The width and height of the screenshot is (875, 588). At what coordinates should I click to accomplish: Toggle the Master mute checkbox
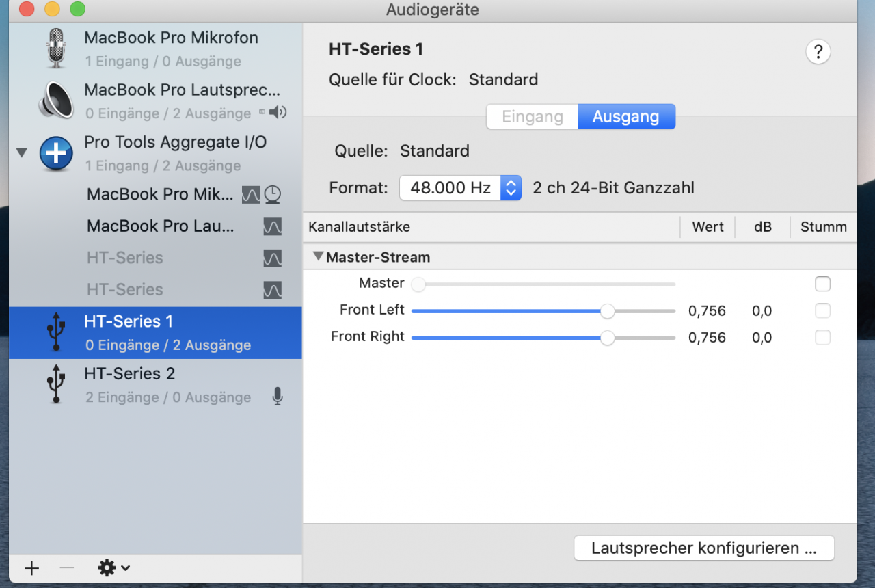point(823,284)
